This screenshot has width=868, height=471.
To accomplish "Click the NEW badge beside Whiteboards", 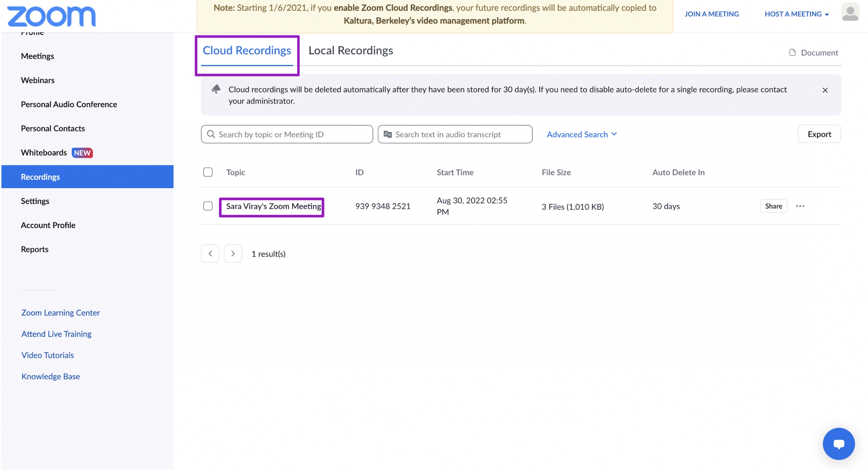I will click(x=82, y=153).
